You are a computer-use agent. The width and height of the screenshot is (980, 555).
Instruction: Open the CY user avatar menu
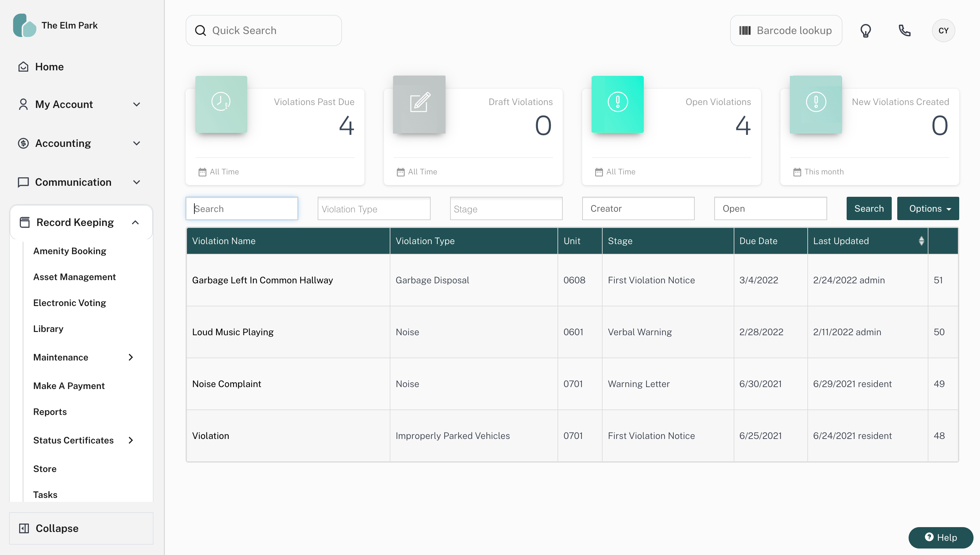click(943, 30)
